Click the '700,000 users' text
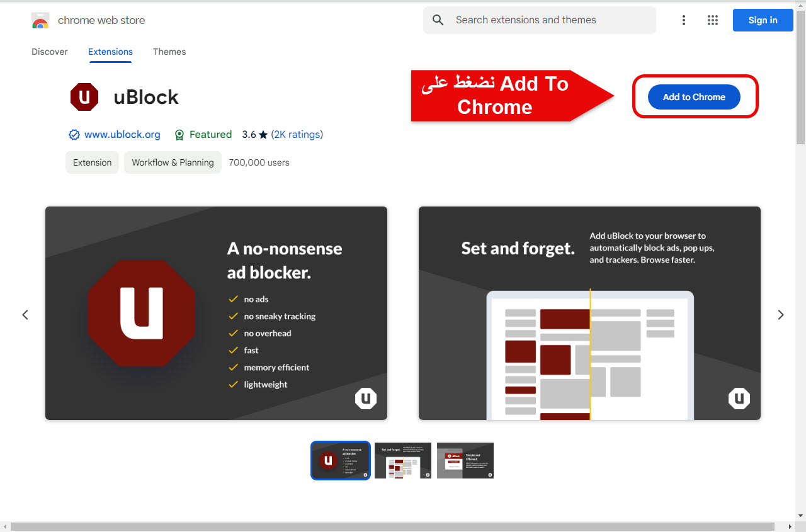The width and height of the screenshot is (806, 532). coord(259,162)
